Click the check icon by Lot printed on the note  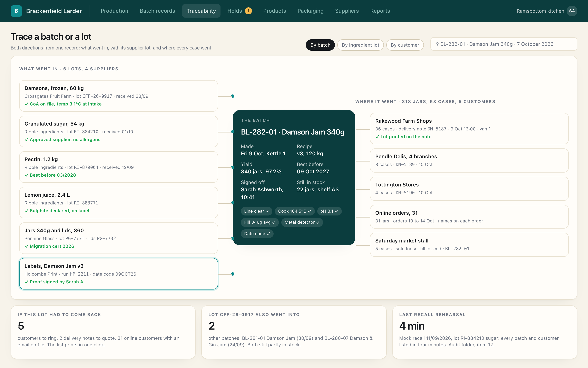coord(377,137)
